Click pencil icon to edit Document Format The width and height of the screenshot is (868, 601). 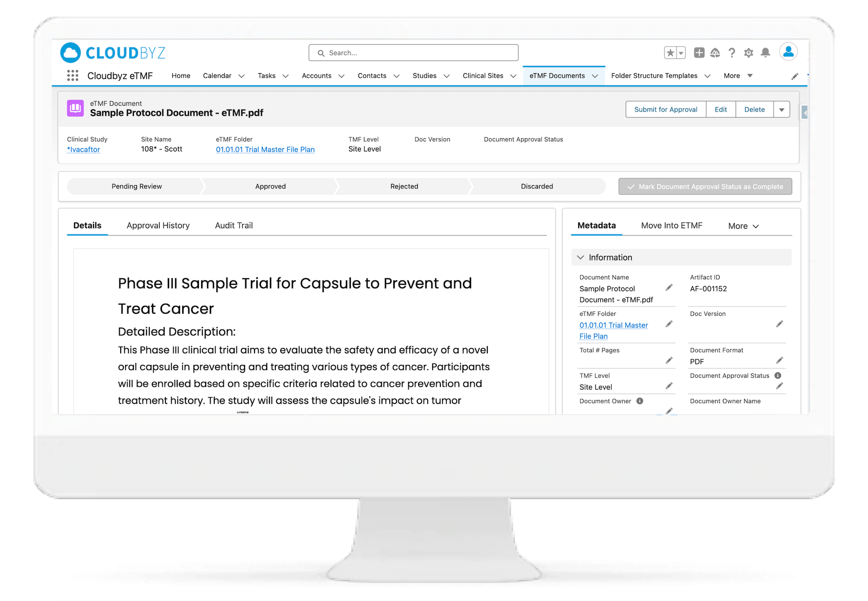pyautogui.click(x=779, y=361)
